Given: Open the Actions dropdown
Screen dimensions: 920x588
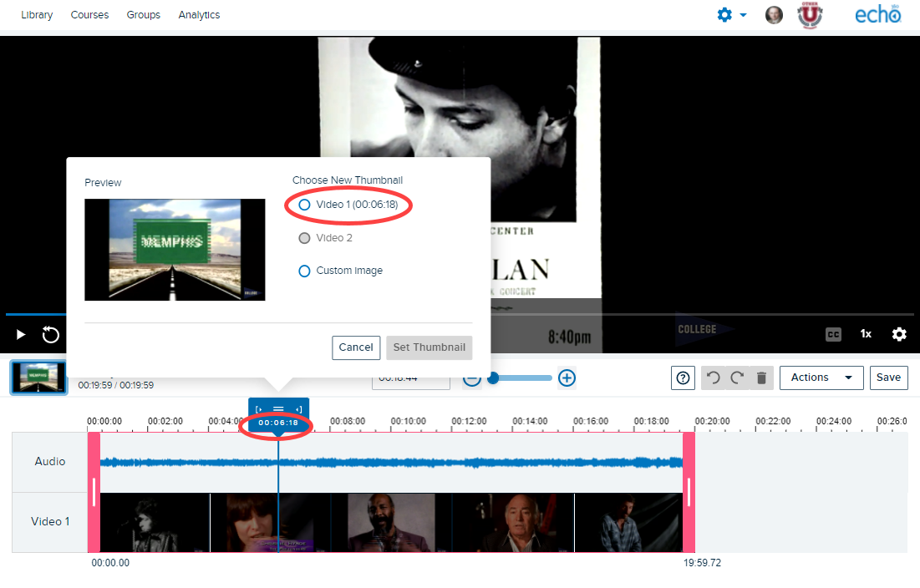Looking at the screenshot, I should (x=821, y=378).
